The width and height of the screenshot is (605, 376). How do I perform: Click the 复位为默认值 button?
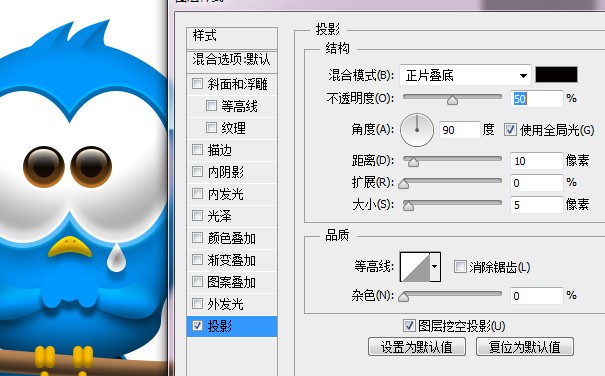pos(525,347)
